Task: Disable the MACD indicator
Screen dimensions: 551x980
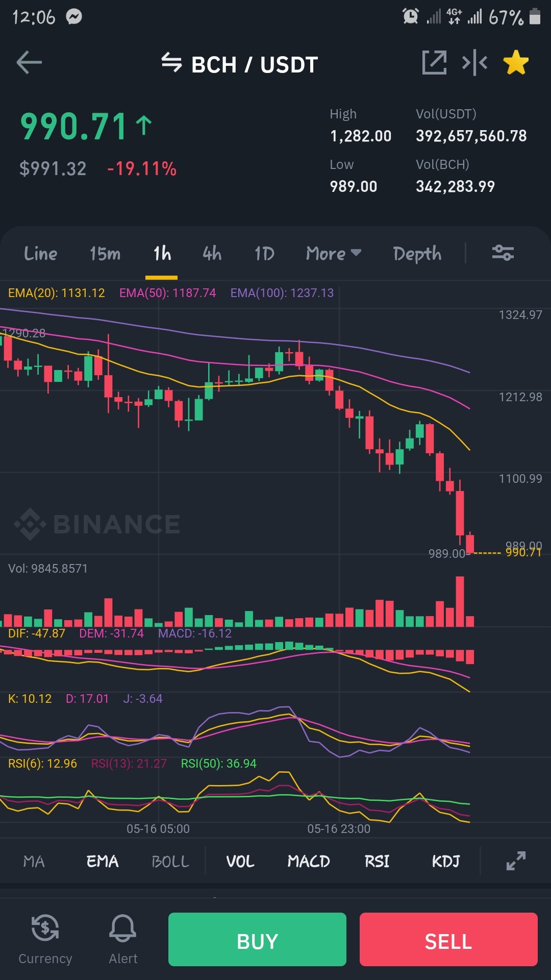Action: (309, 862)
